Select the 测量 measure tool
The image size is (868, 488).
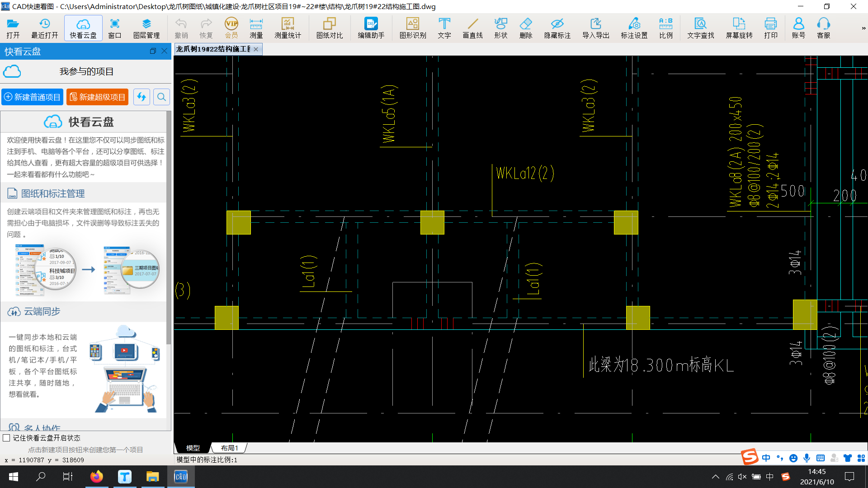tap(256, 28)
